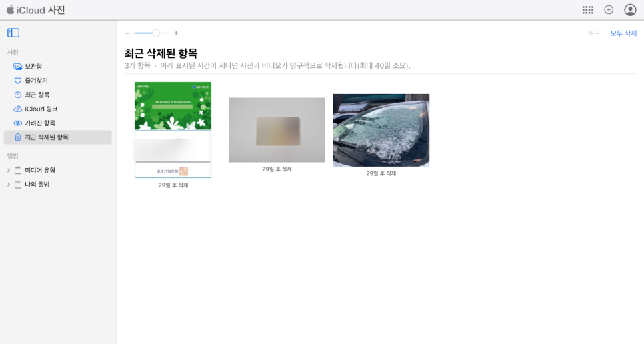Click the plus circle add icon
This screenshot has width=644, height=344.
click(x=609, y=10)
